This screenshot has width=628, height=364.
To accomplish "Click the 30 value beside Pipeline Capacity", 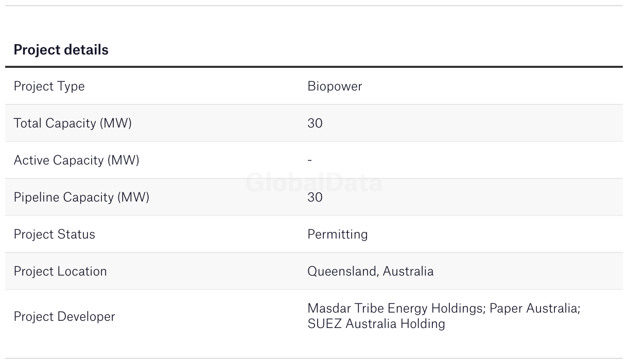I will click(x=315, y=197).
